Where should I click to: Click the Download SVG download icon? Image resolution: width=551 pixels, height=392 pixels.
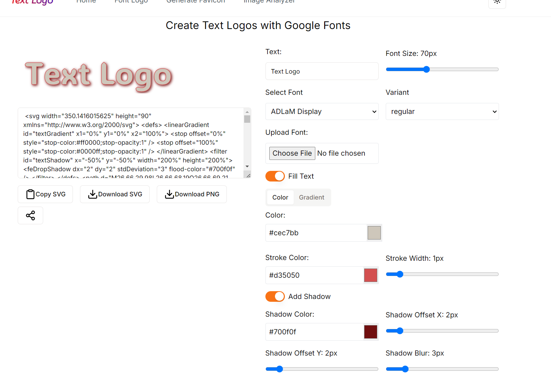coord(92,194)
